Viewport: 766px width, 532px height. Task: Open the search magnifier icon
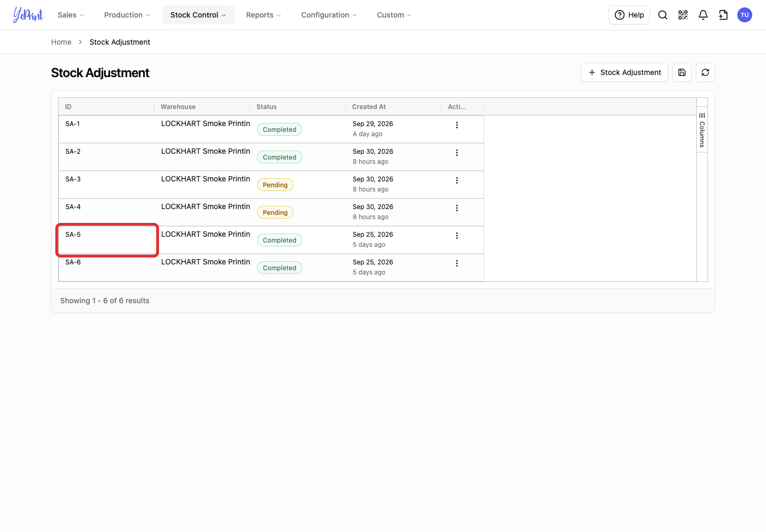click(663, 15)
